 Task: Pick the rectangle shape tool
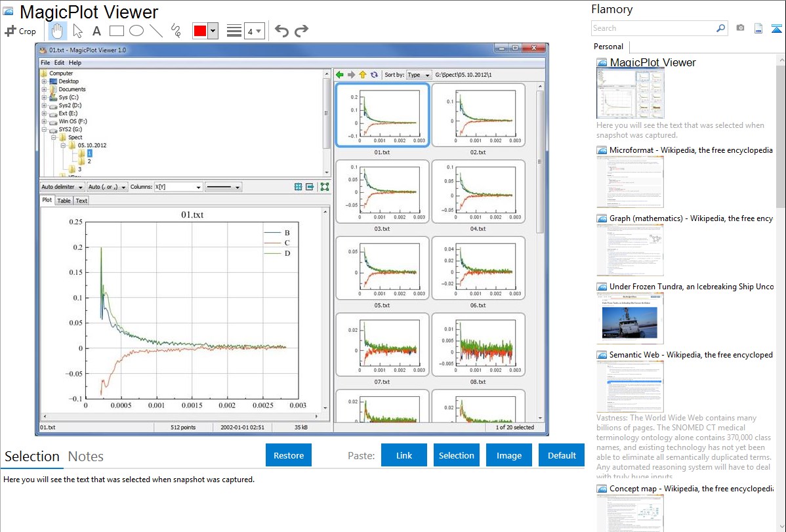[116, 31]
